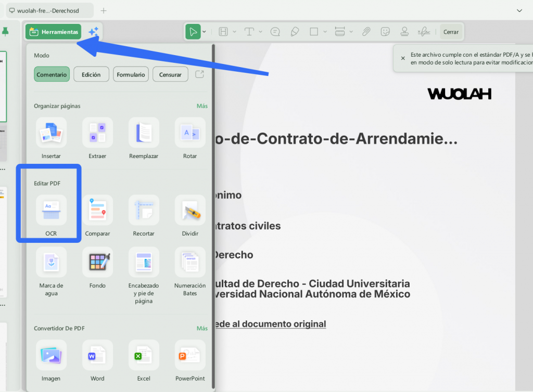Choose the highlight text tool
This screenshot has width=533, height=392.
(x=223, y=32)
